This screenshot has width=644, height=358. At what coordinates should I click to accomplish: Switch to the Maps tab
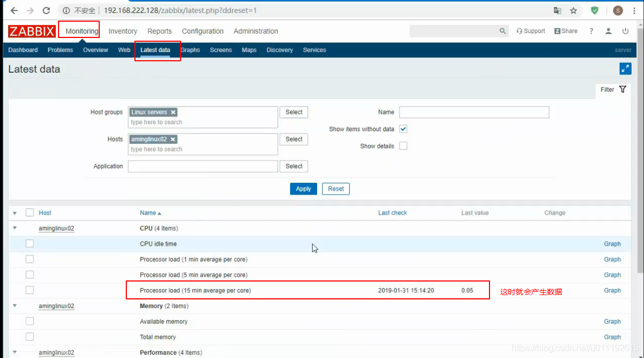coord(249,50)
